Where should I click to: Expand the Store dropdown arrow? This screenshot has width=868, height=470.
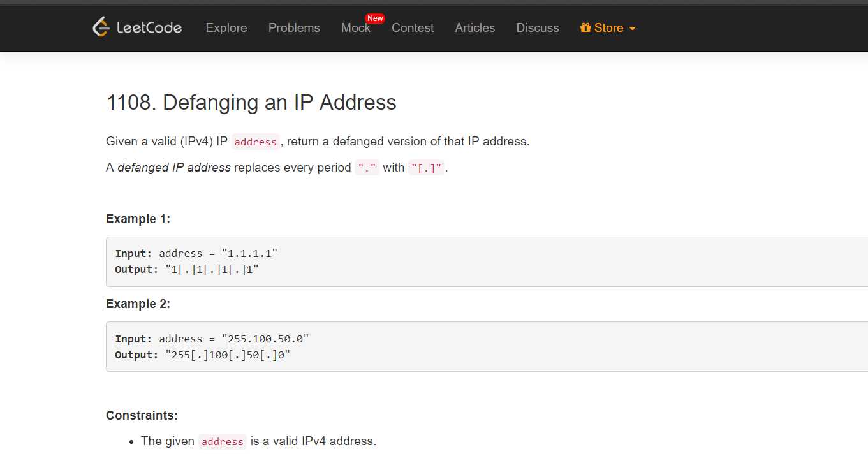(x=632, y=29)
